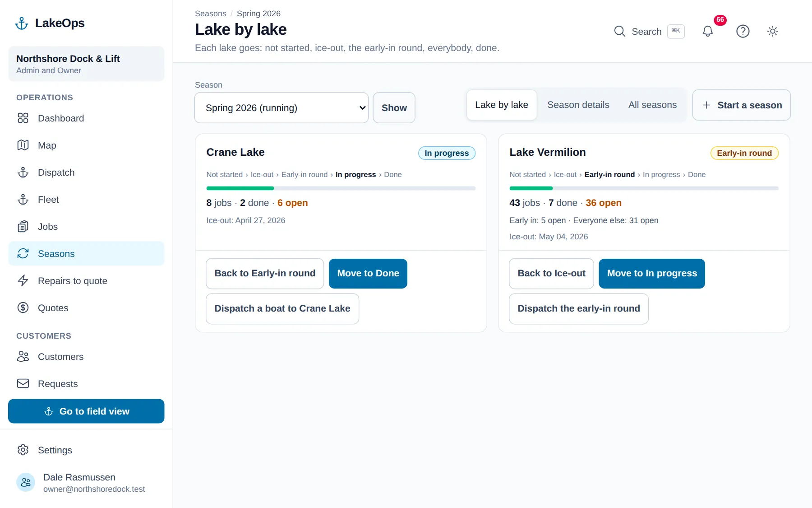
Task: Click the Crane Lake progress bar
Action: (x=341, y=188)
